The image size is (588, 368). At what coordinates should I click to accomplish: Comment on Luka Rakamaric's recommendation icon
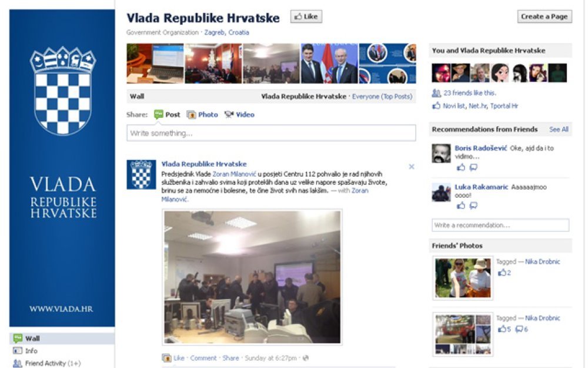(x=473, y=205)
